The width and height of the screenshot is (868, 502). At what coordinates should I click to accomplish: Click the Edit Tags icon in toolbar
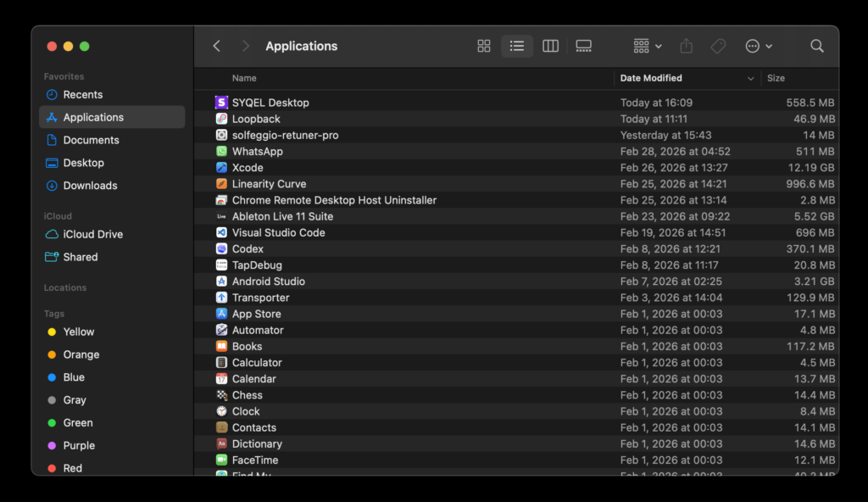click(718, 47)
